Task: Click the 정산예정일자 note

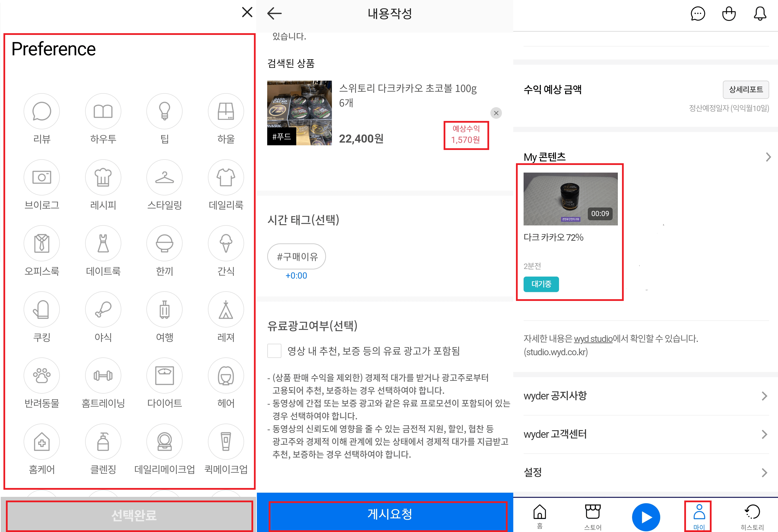Action: tap(729, 108)
